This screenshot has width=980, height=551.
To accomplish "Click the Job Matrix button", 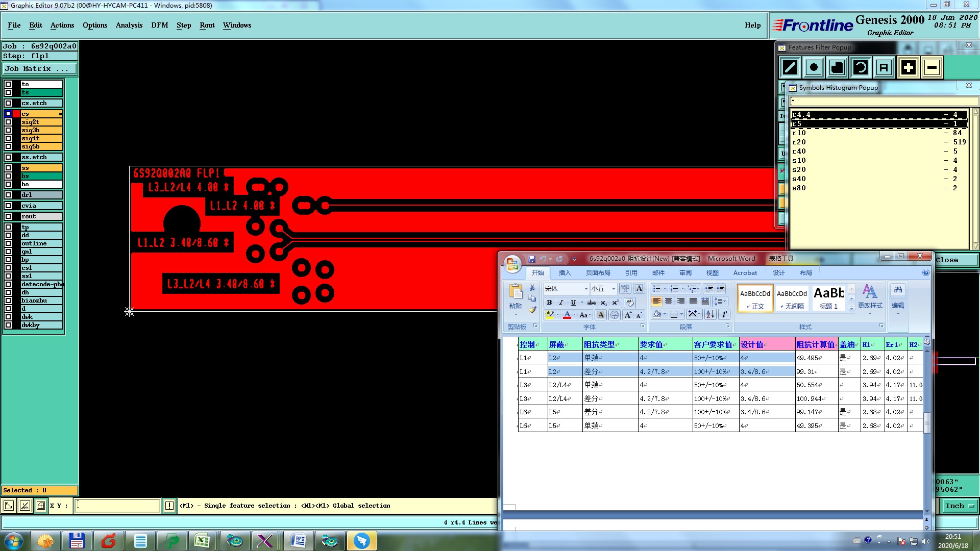I will (x=39, y=68).
